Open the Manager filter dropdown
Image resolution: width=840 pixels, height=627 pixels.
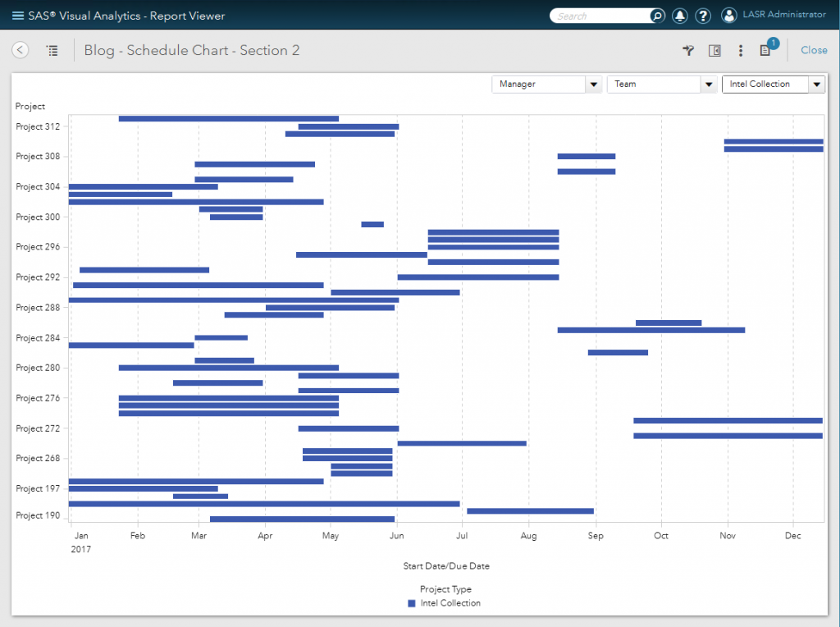click(593, 84)
